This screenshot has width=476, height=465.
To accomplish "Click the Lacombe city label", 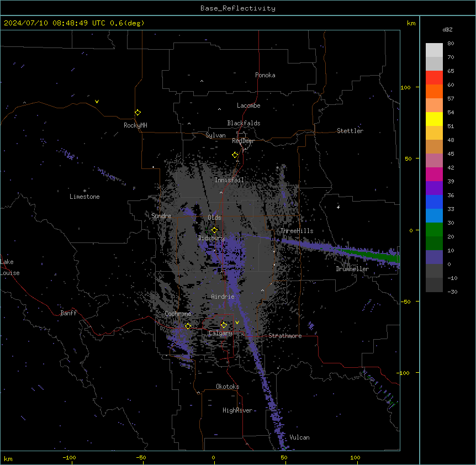I will pyautogui.click(x=248, y=105).
